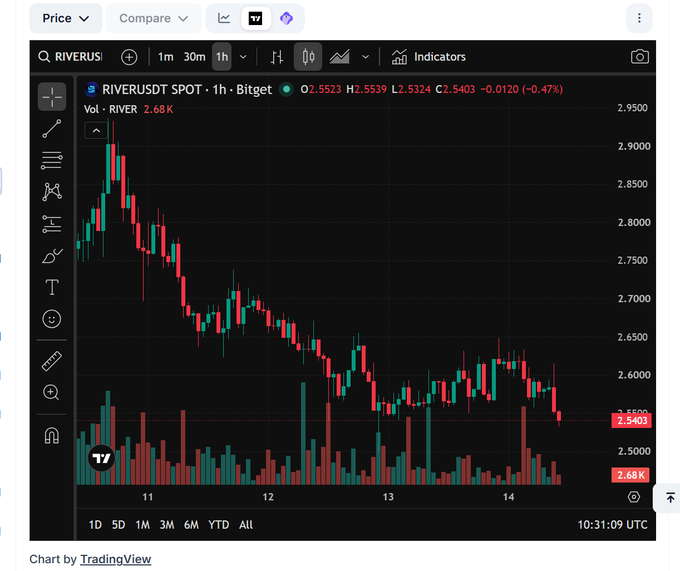Image resolution: width=680 pixels, height=571 pixels.
Task: Click the zoom in tool
Action: 51,392
